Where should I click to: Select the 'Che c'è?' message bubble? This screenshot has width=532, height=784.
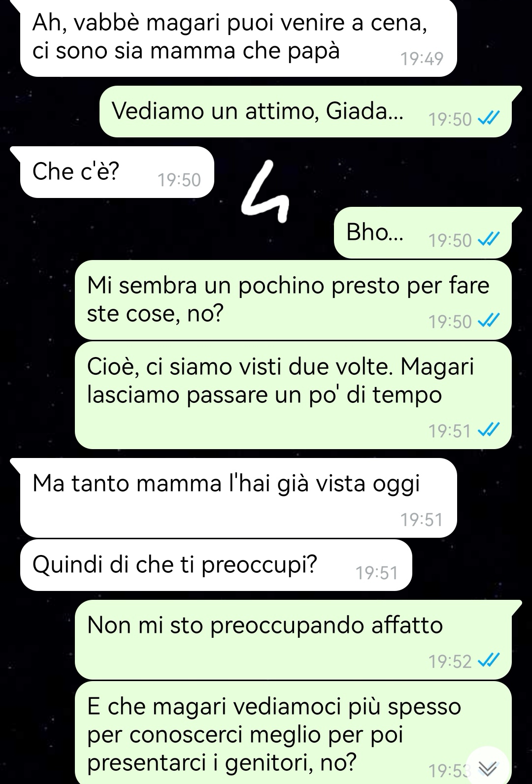[117, 172]
